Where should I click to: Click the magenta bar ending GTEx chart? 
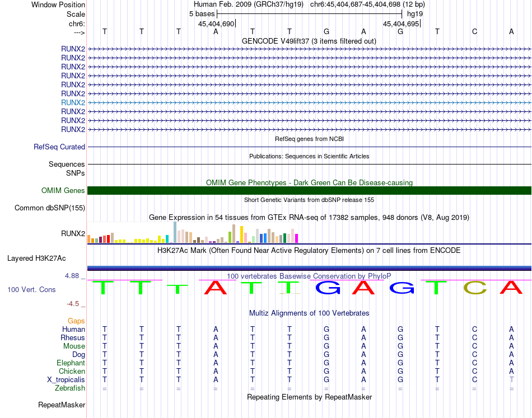297,238
